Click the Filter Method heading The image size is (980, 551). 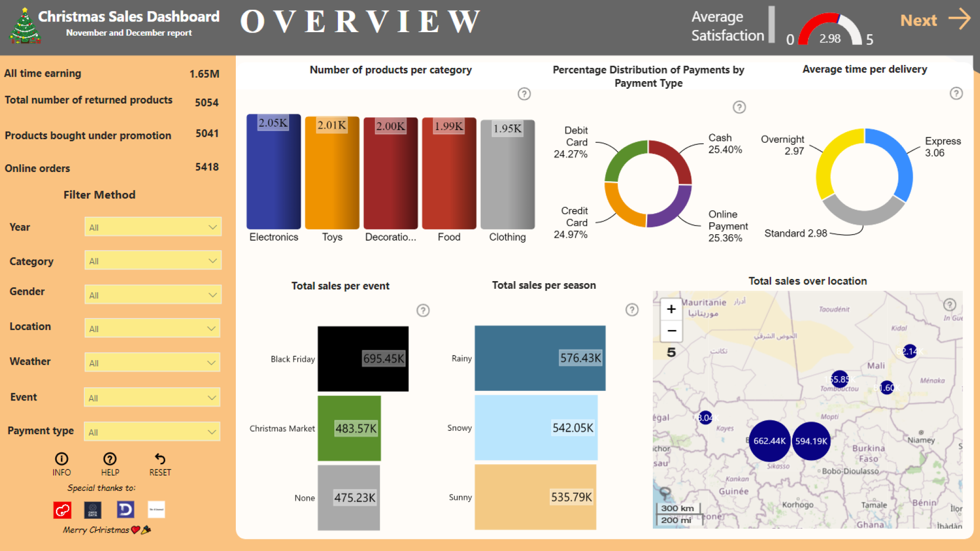coord(100,195)
